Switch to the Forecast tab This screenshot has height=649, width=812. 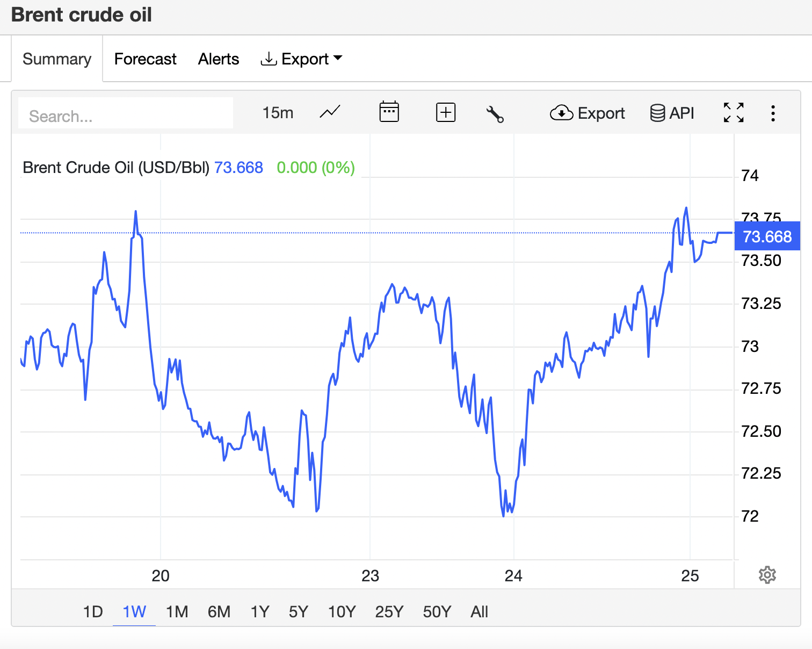point(146,59)
